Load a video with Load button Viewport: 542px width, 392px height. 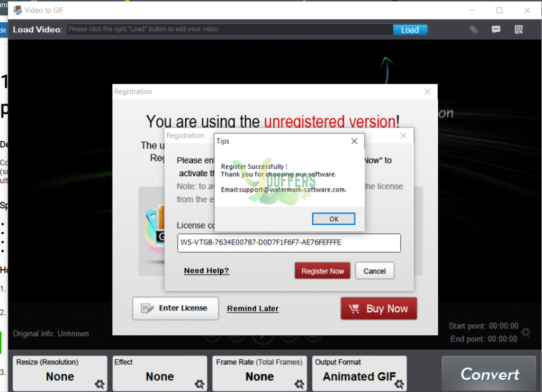tap(410, 30)
